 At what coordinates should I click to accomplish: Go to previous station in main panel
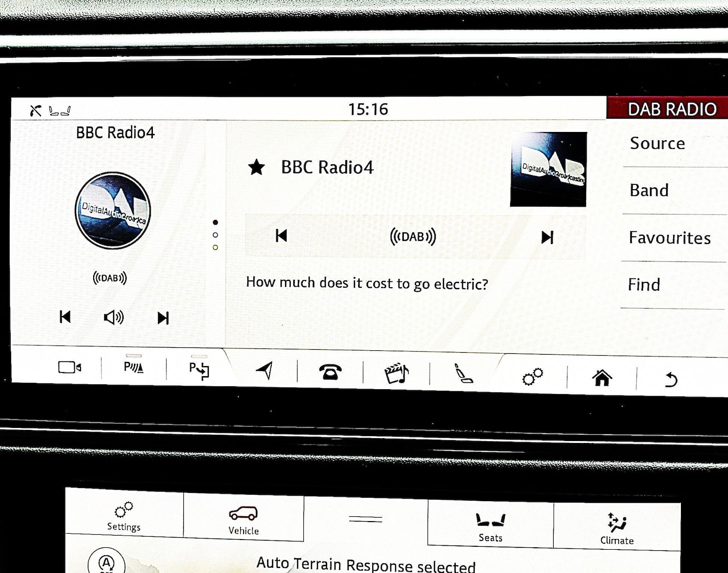281,236
